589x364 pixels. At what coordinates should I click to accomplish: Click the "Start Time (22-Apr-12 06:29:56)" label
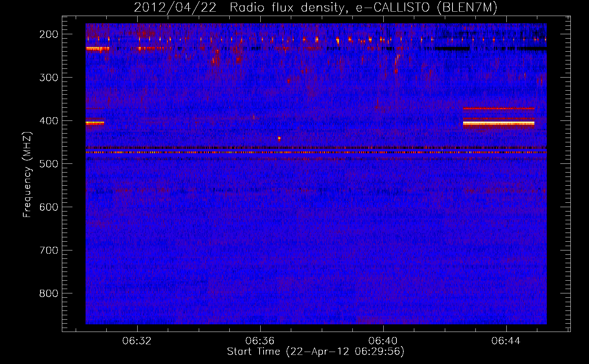click(316, 352)
